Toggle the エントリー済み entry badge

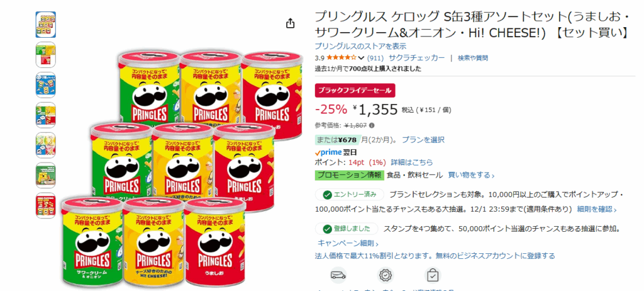[350, 195]
